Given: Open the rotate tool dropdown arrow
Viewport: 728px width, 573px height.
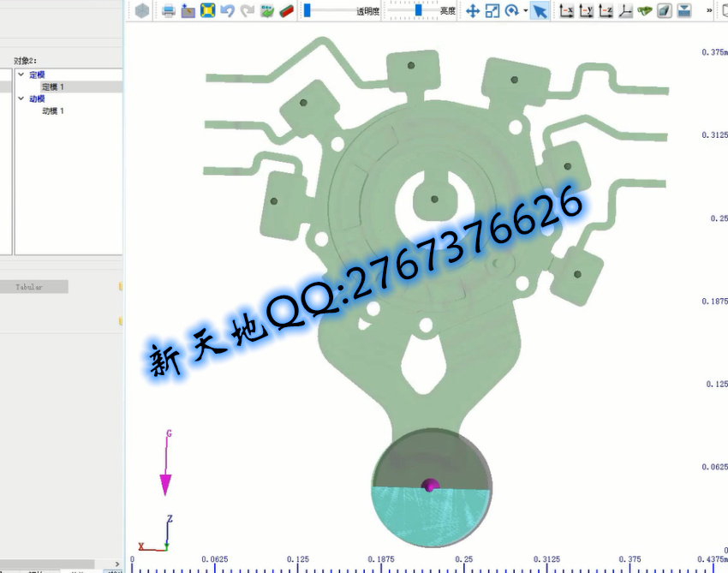Looking at the screenshot, I should click(525, 11).
